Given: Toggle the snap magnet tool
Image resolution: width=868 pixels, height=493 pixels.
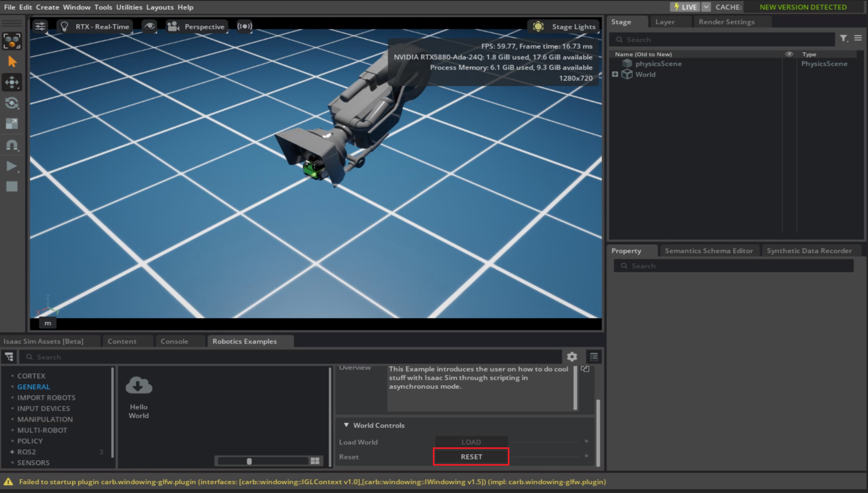Looking at the screenshot, I should pos(12,145).
